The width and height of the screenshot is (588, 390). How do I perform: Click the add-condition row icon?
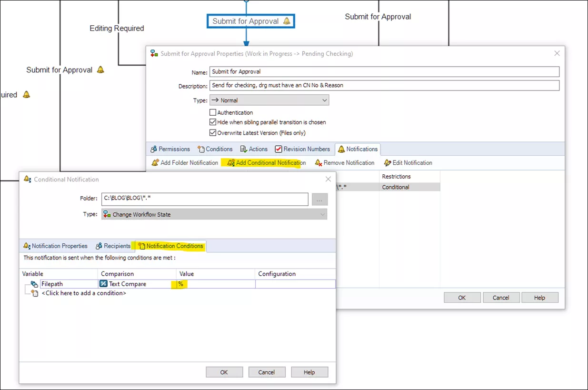pyautogui.click(x=34, y=293)
